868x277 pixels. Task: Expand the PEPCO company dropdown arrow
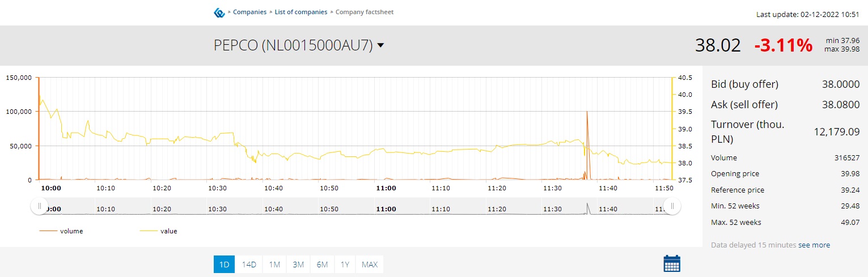coord(380,45)
